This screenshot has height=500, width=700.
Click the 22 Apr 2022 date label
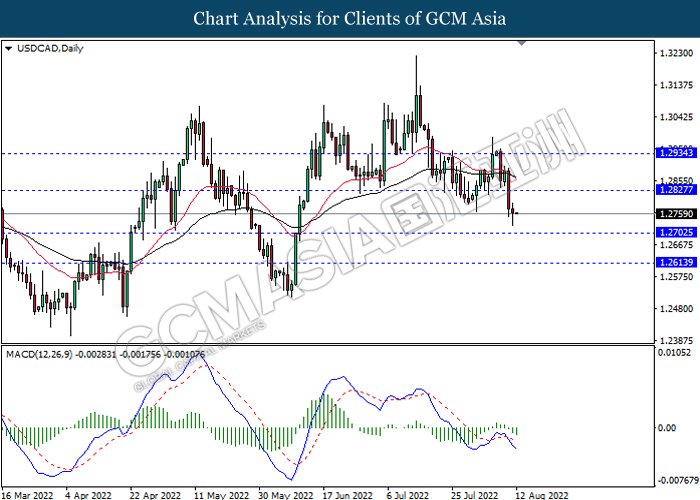155,495
